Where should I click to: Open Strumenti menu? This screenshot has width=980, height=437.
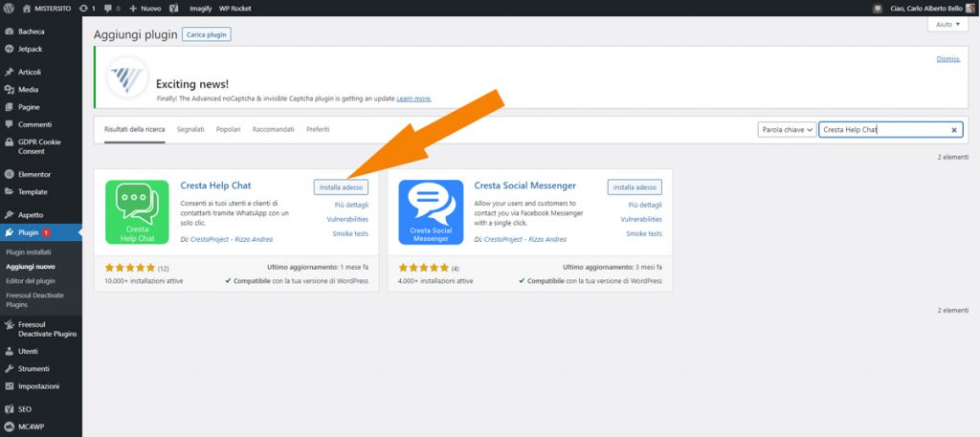[x=33, y=368]
